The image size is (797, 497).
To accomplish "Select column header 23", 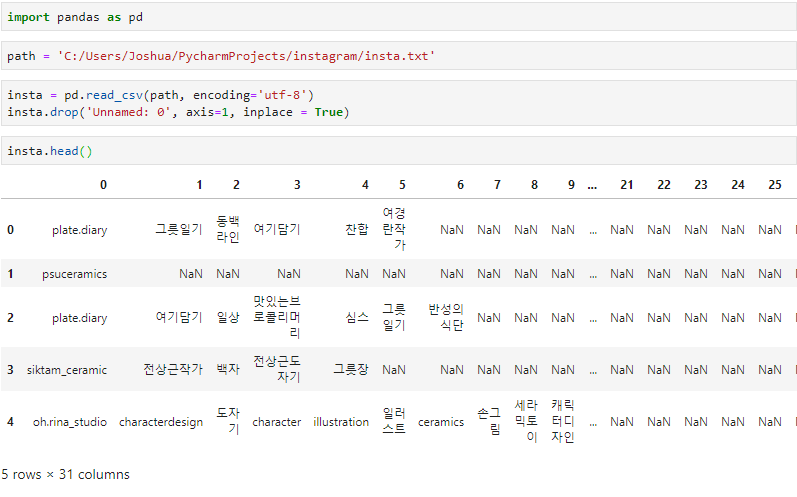I will click(701, 185).
